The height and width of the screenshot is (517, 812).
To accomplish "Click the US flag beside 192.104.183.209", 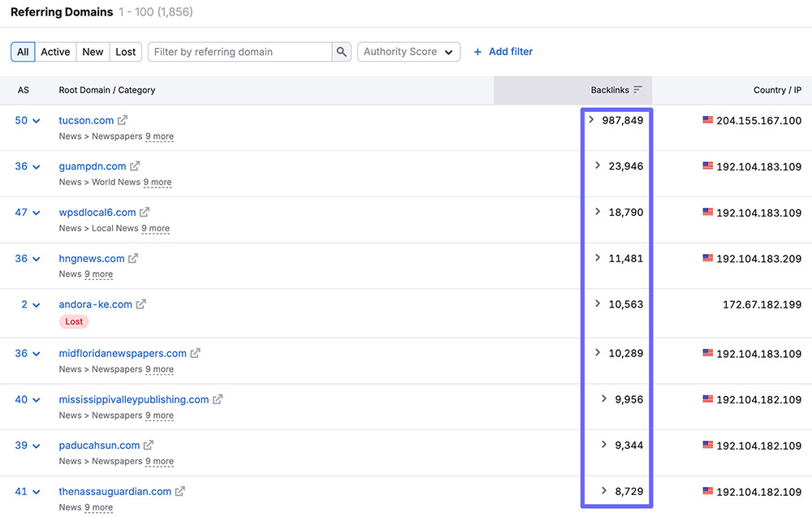I will [707, 258].
